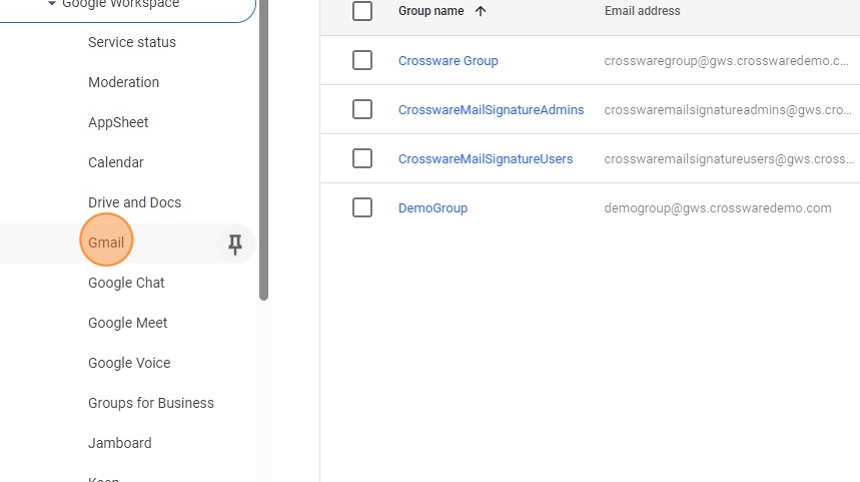
Task: Select the CrosswareMailSignatureAdmins row checkbox
Action: (x=362, y=109)
